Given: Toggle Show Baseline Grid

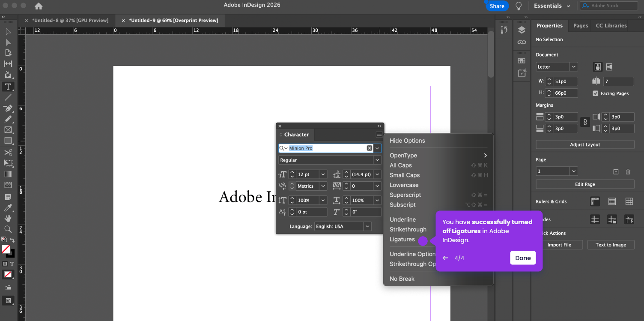Looking at the screenshot, I should coord(612,201).
